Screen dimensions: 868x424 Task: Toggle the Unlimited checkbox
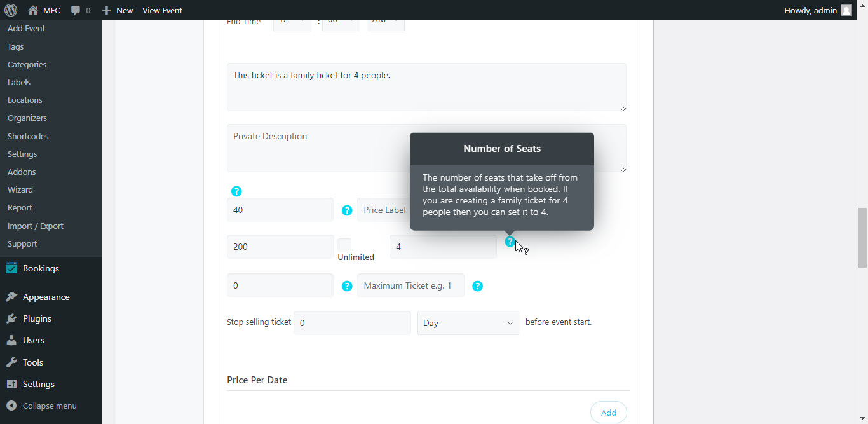pos(344,245)
